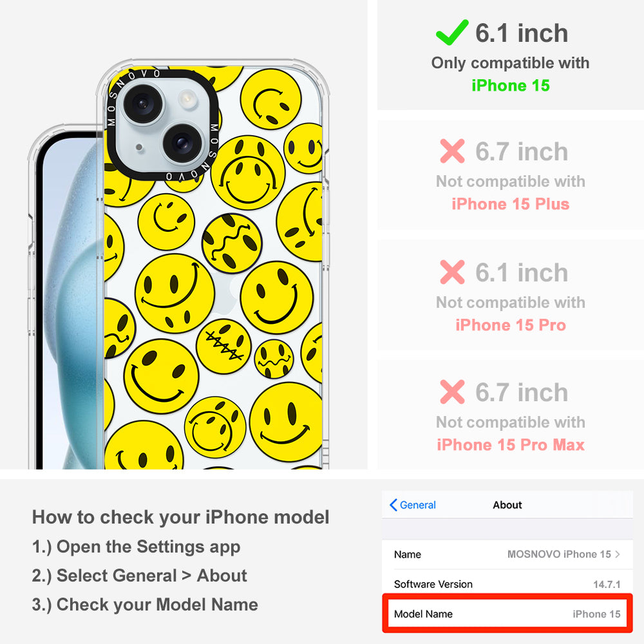This screenshot has height=644, width=644.
Task: Click the red X beside iPhone 15 Pro
Action: (452, 272)
